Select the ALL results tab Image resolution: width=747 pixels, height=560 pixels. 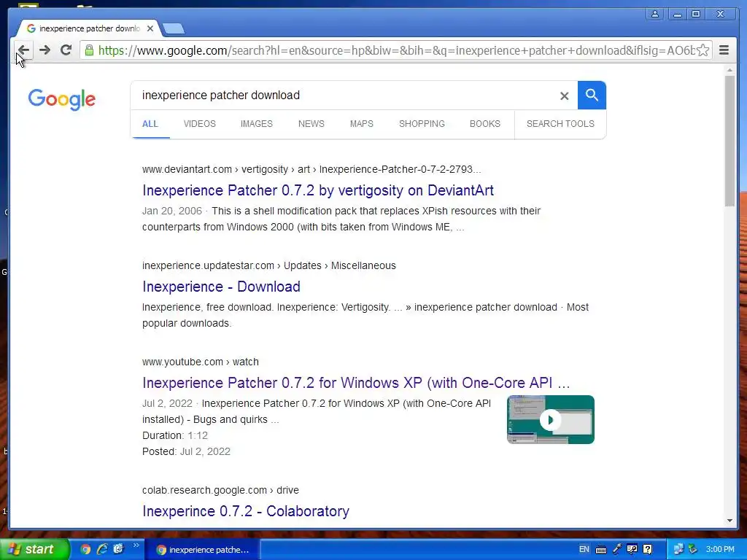tap(150, 124)
